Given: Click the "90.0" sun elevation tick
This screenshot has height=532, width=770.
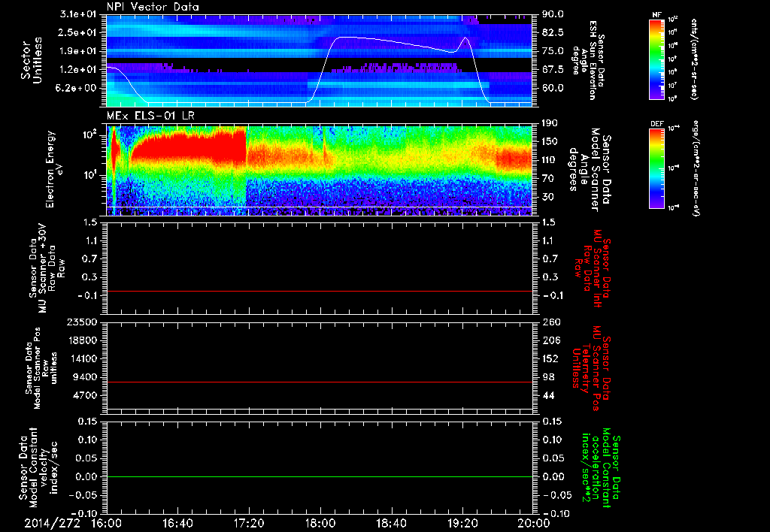Looking at the screenshot, I should pyautogui.click(x=553, y=14).
